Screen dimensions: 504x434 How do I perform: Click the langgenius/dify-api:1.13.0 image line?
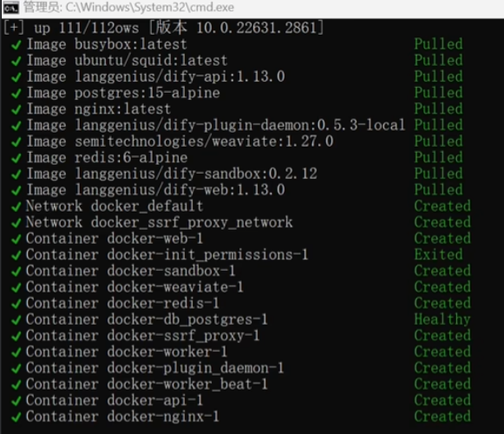tap(156, 77)
